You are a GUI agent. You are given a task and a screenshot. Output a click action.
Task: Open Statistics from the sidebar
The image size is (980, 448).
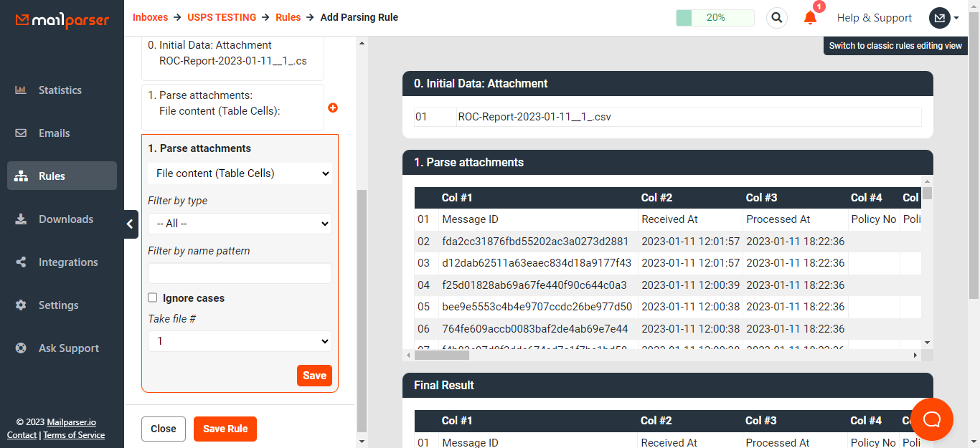pyautogui.click(x=60, y=90)
